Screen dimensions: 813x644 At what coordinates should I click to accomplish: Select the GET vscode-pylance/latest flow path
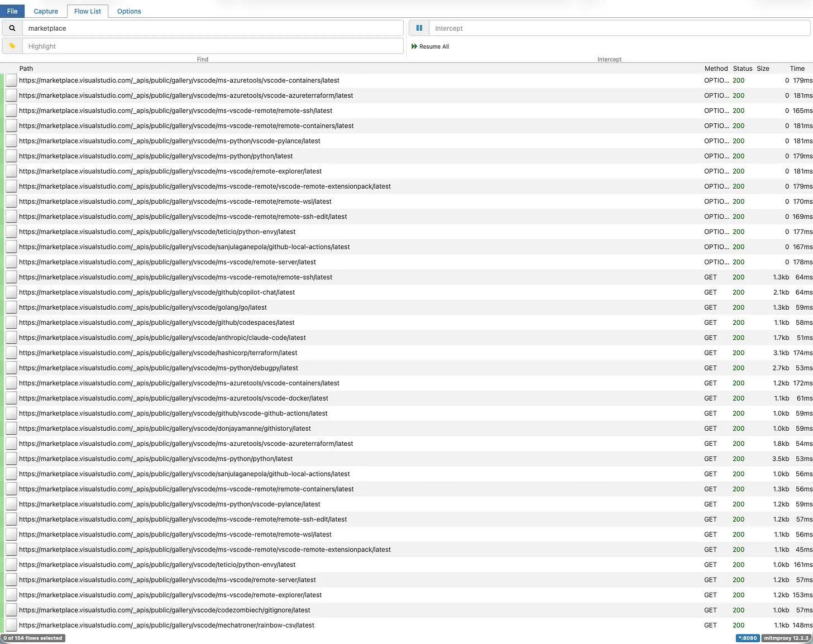coord(170,504)
